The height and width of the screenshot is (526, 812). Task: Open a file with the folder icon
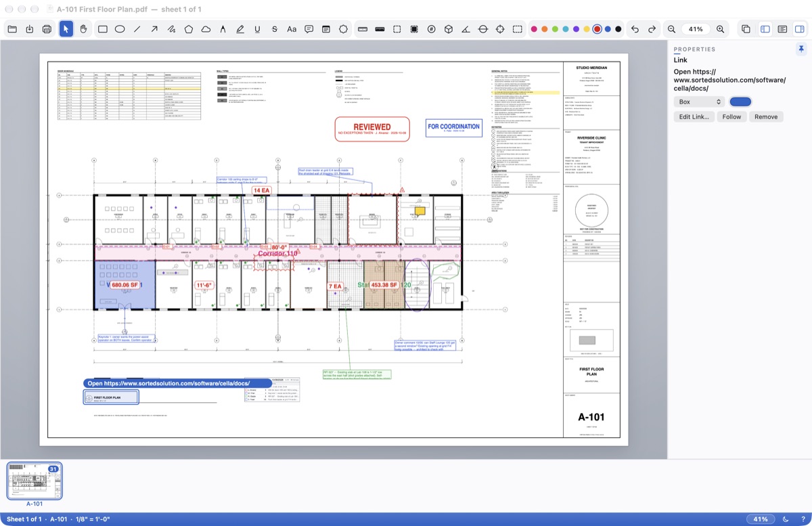[x=12, y=29]
